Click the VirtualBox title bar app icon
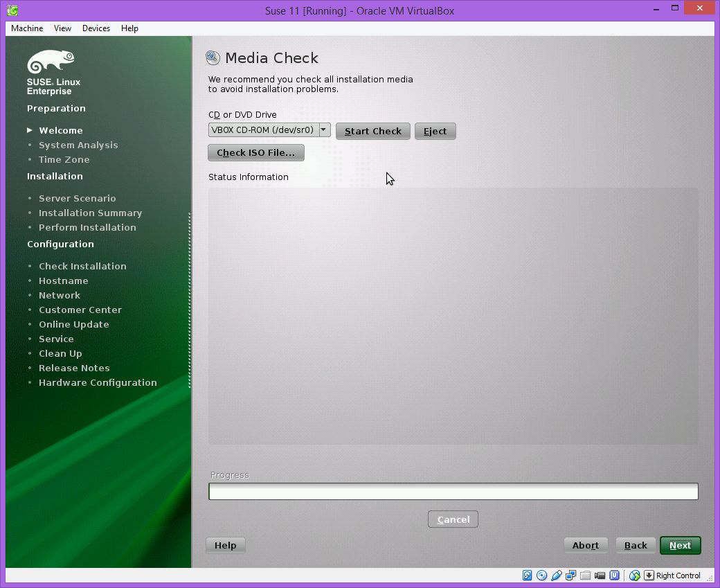 point(13,10)
